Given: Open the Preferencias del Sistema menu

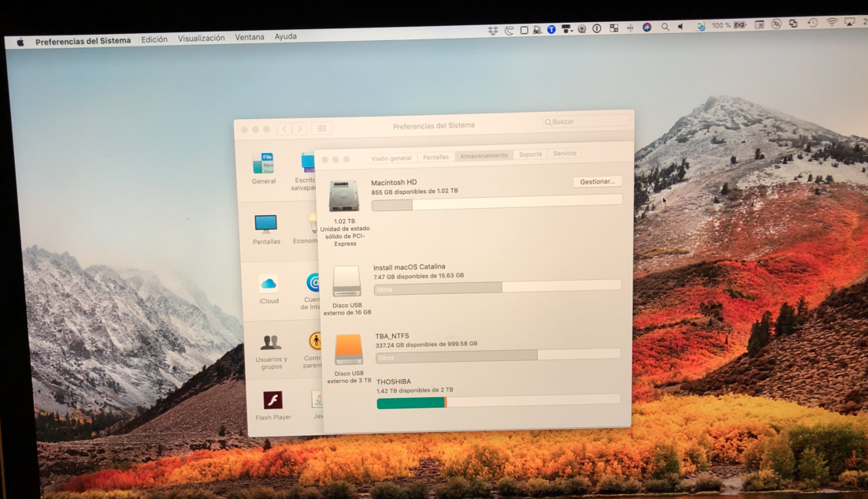Looking at the screenshot, I should click(x=83, y=41).
